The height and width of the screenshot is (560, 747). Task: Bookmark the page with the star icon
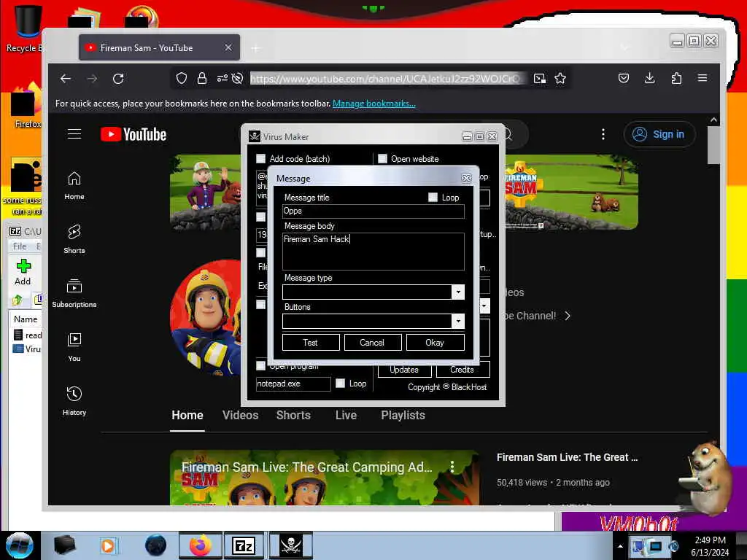tap(560, 78)
